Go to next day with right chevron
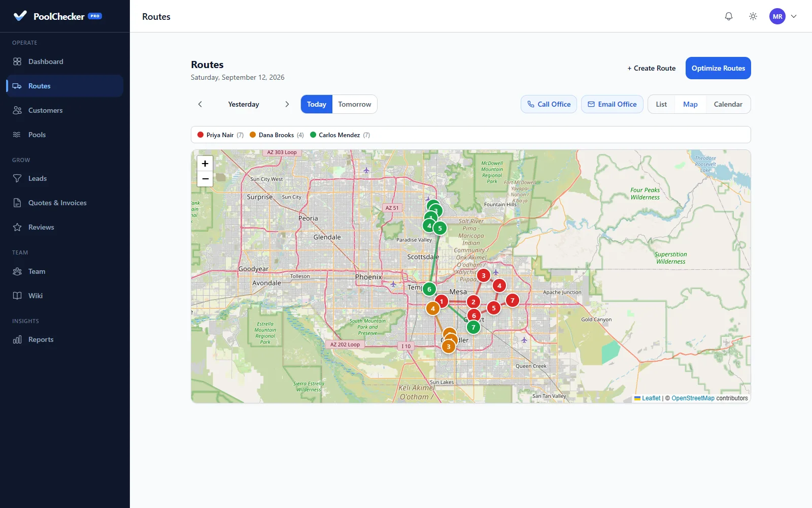 pyautogui.click(x=287, y=104)
